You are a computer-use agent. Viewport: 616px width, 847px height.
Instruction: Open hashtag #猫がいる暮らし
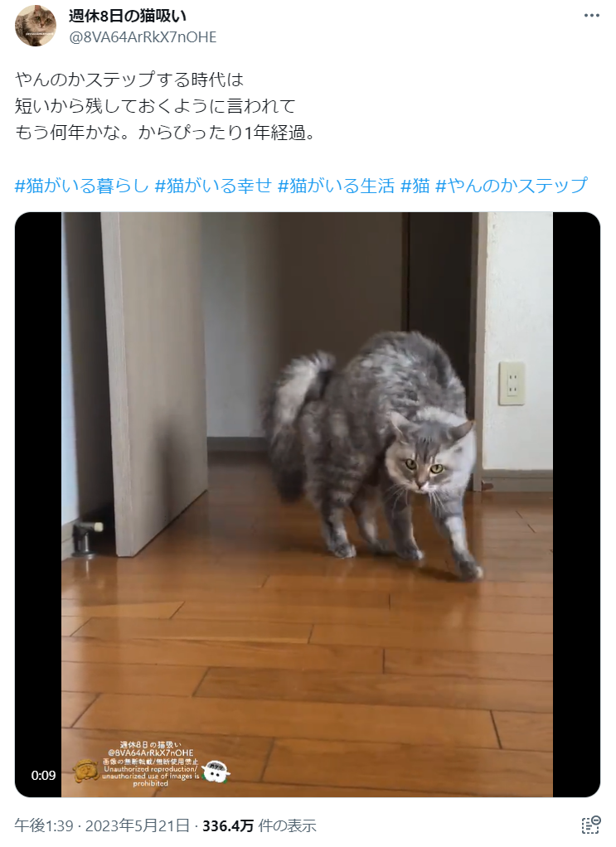click(81, 186)
